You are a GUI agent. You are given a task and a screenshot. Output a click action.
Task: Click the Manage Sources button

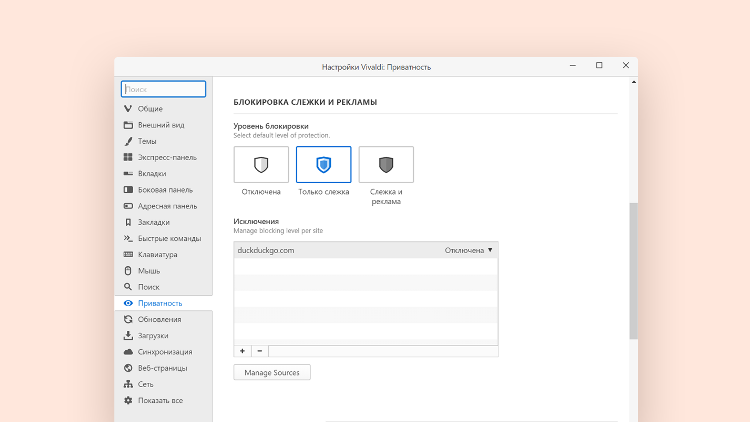pyautogui.click(x=272, y=372)
